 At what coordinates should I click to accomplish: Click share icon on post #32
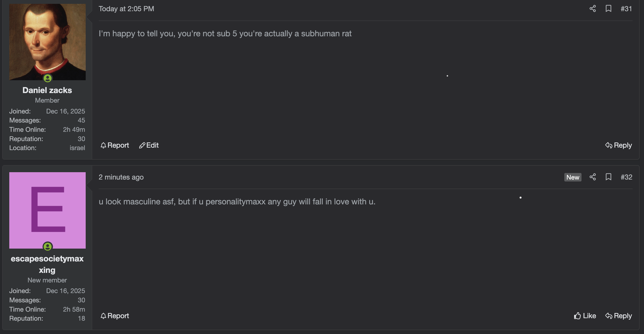coord(592,177)
